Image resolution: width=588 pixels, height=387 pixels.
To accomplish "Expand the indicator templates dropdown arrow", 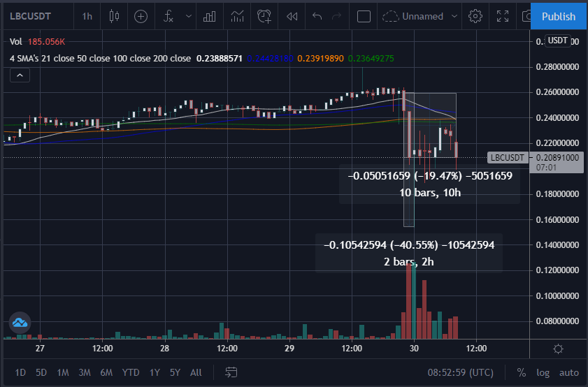I will pos(189,16).
